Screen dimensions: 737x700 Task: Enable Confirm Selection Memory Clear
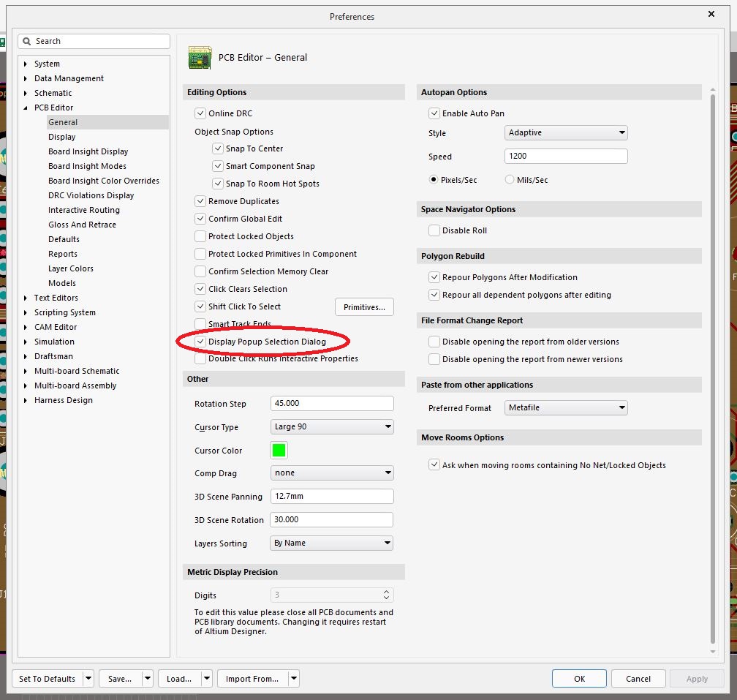coord(200,271)
